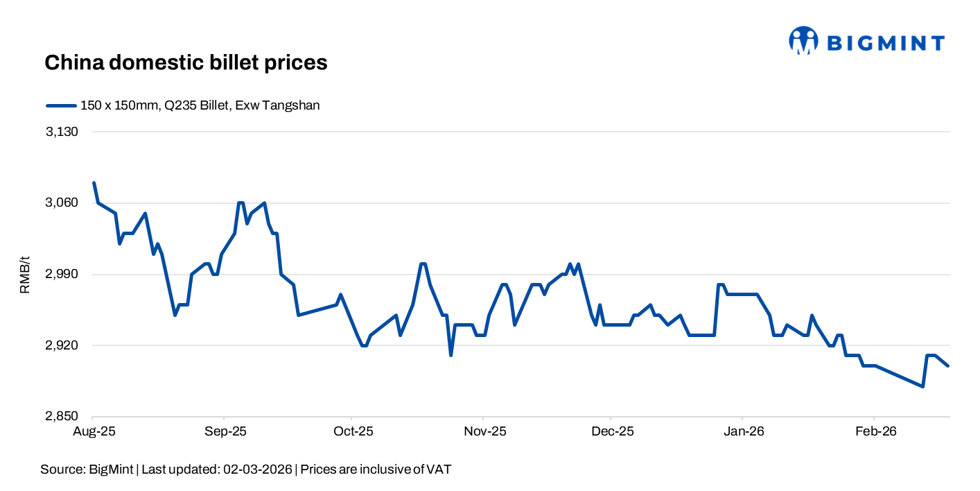Click the Feb-26 x-axis label
The image size is (980, 491).
click(875, 431)
